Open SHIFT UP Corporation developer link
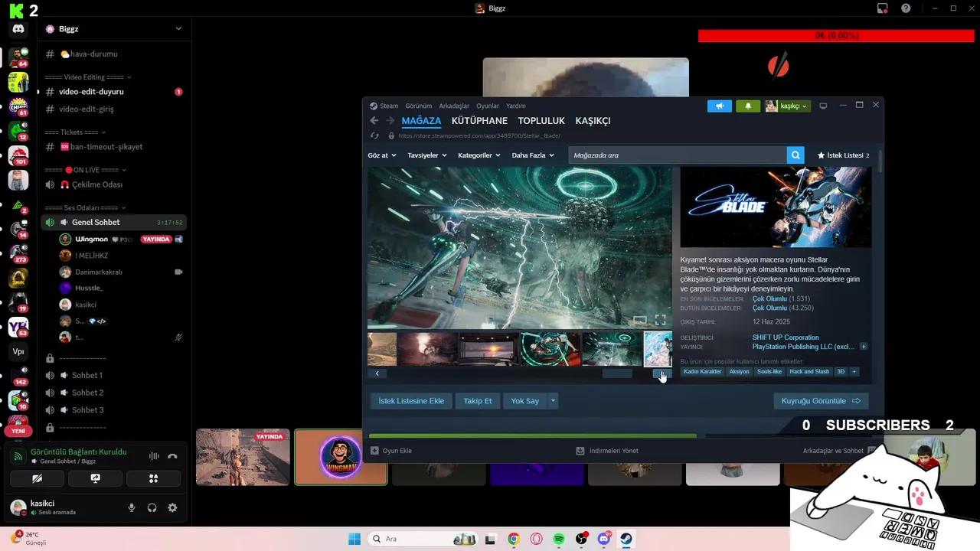Screen dimensions: 980x551 pyautogui.click(x=786, y=337)
